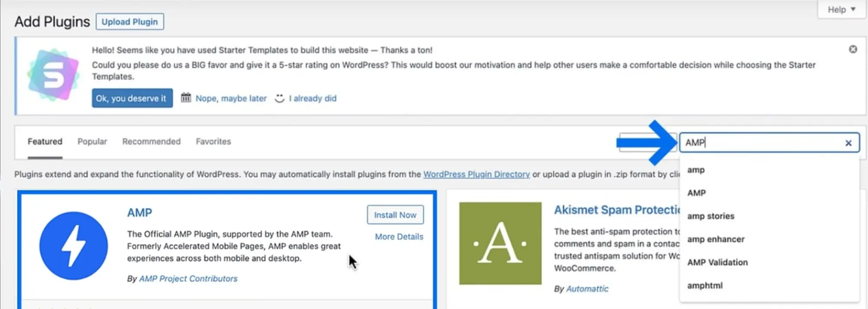Image resolution: width=868 pixels, height=309 pixels.
Task: Click the Upload Plugin button
Action: click(x=130, y=22)
